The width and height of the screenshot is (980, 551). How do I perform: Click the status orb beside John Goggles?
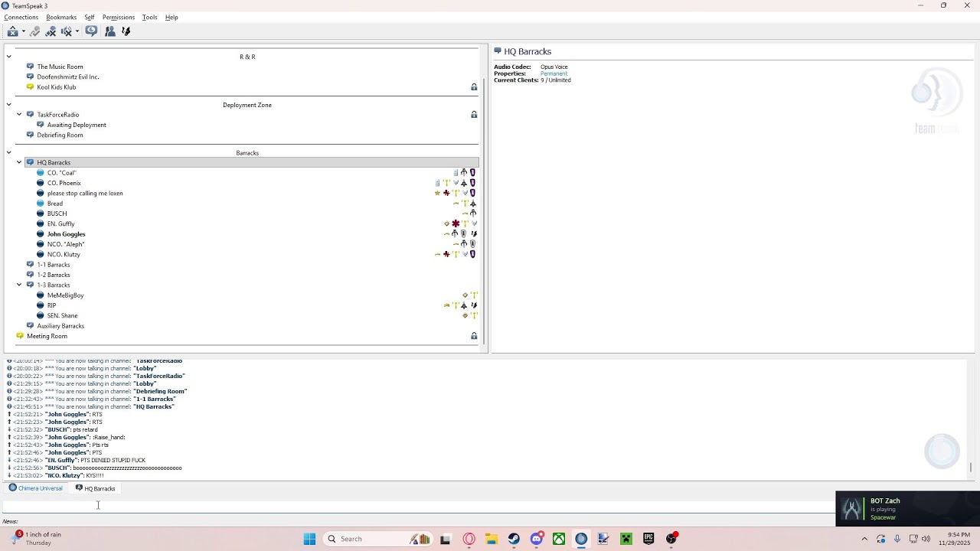click(x=41, y=234)
